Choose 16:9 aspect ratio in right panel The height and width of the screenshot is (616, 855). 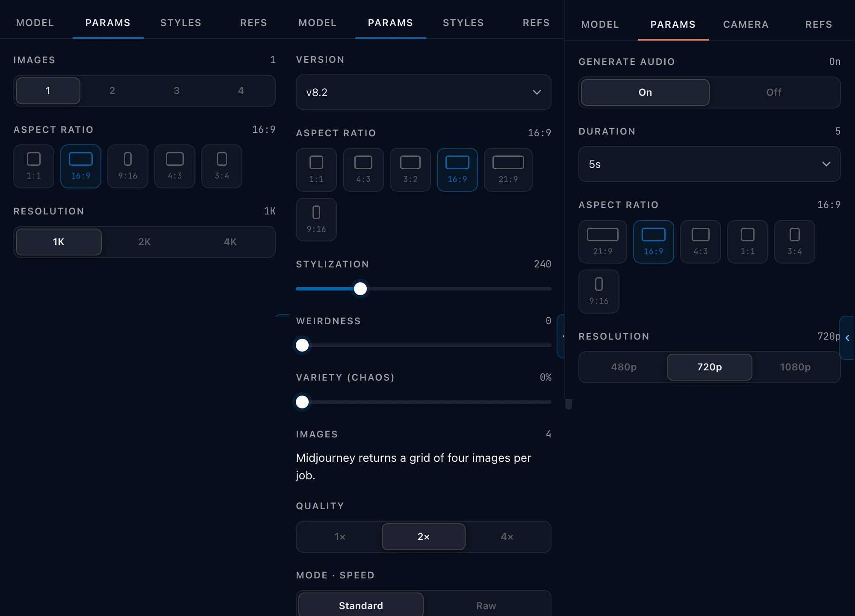654,242
